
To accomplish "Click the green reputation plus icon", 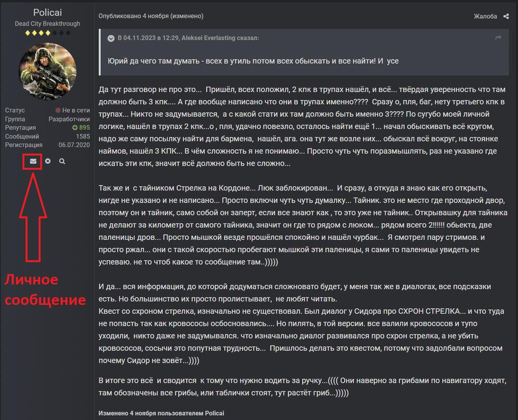I will click(75, 128).
